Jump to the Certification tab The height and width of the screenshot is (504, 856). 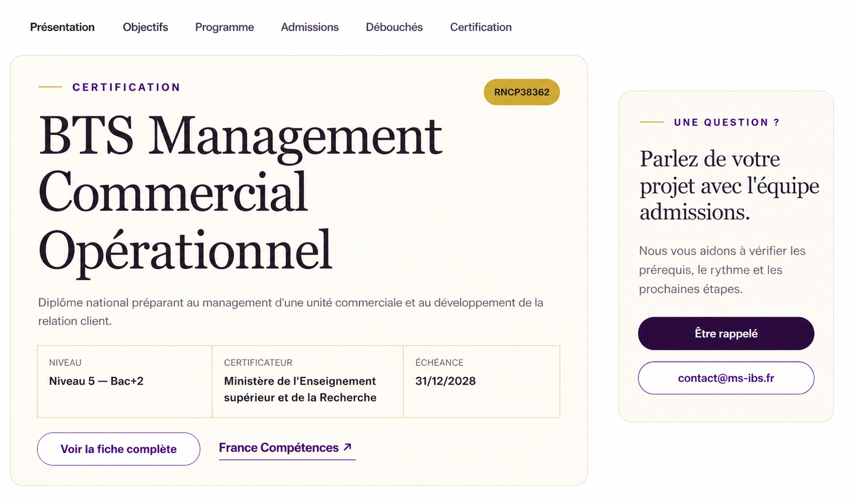pyautogui.click(x=480, y=27)
